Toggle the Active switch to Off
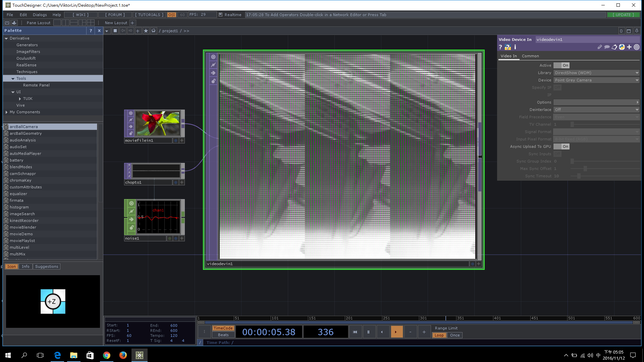This screenshot has height=362, width=644. 562,65
